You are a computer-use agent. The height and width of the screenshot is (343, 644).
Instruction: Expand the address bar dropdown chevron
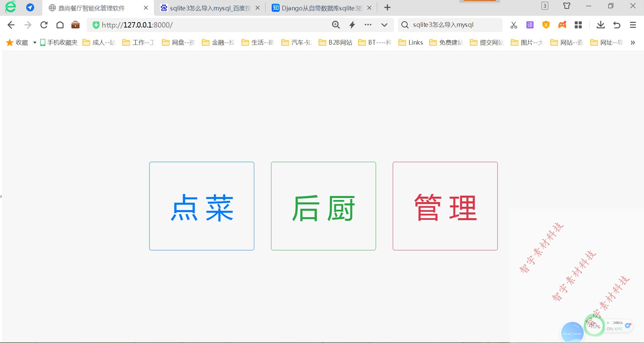[x=384, y=25]
